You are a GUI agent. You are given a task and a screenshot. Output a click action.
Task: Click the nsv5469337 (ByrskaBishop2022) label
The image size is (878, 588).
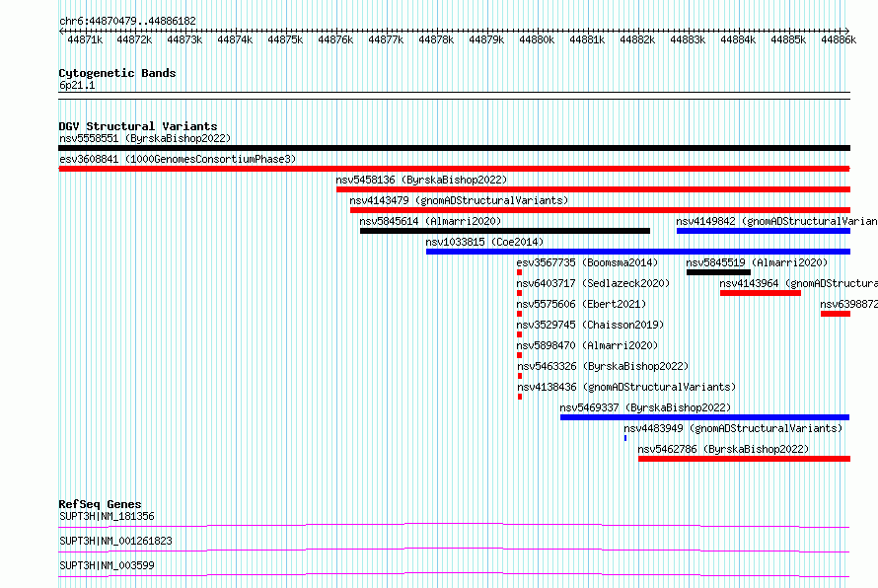(645, 407)
